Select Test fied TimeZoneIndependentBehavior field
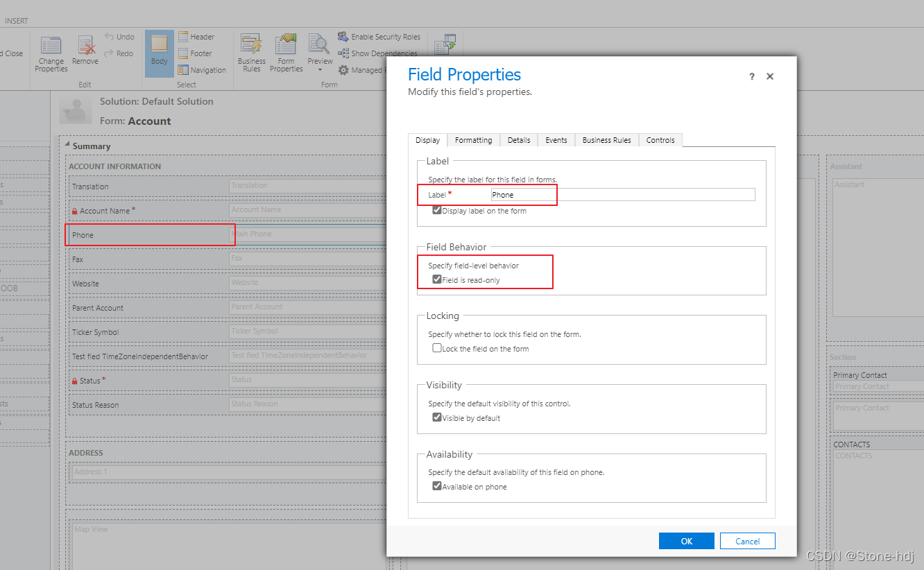The height and width of the screenshot is (570, 924). 229,356
